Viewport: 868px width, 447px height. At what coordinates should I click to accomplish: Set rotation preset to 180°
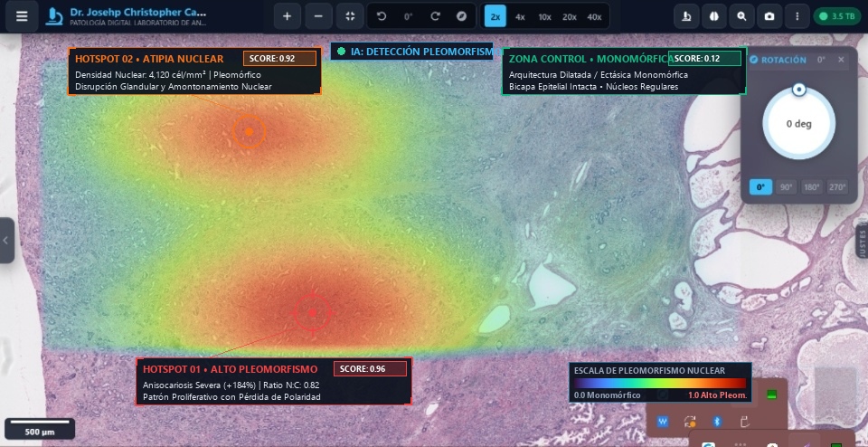(812, 187)
